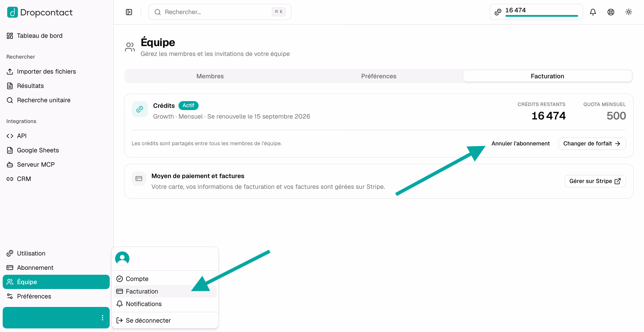Switch to the Membres tab

[x=210, y=76]
